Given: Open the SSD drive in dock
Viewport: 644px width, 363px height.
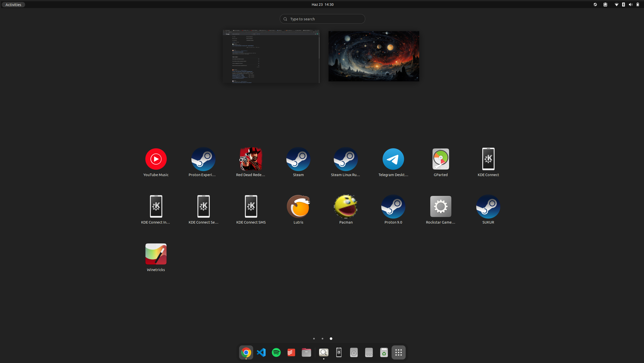Looking at the screenshot, I should [369, 352].
